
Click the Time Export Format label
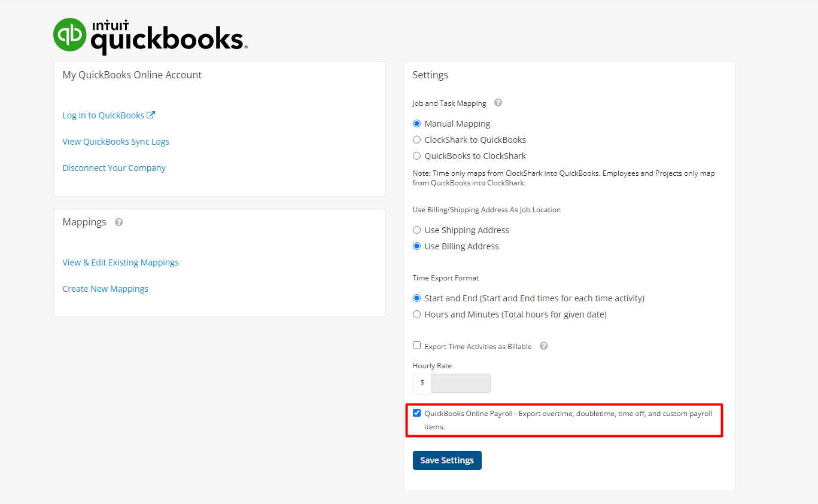[446, 278]
